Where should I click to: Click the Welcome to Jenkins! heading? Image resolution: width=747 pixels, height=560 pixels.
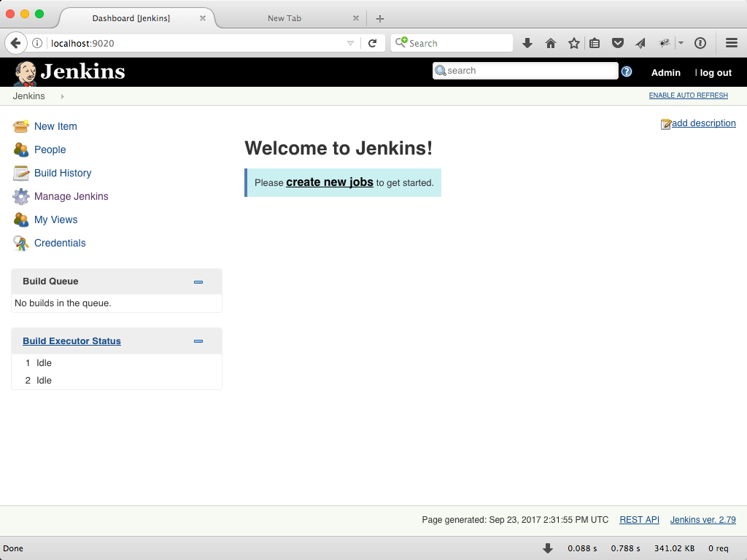click(x=338, y=148)
